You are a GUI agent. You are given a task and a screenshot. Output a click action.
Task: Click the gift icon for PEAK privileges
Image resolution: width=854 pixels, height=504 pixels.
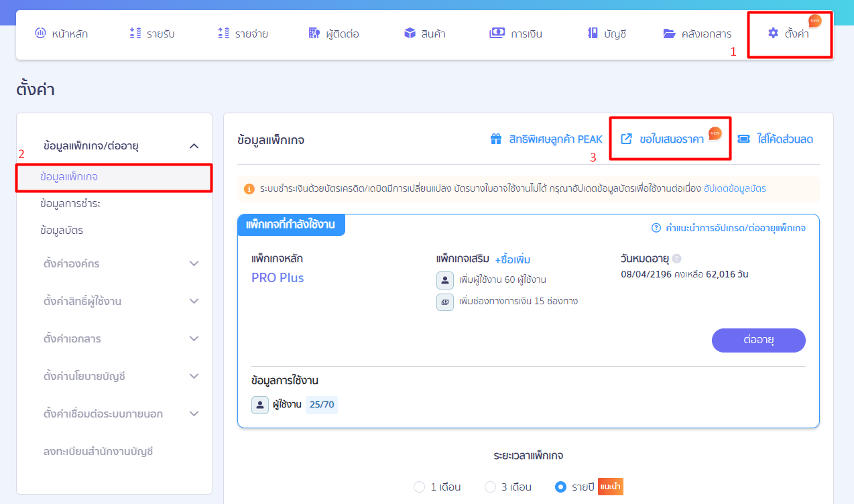pyautogui.click(x=496, y=139)
